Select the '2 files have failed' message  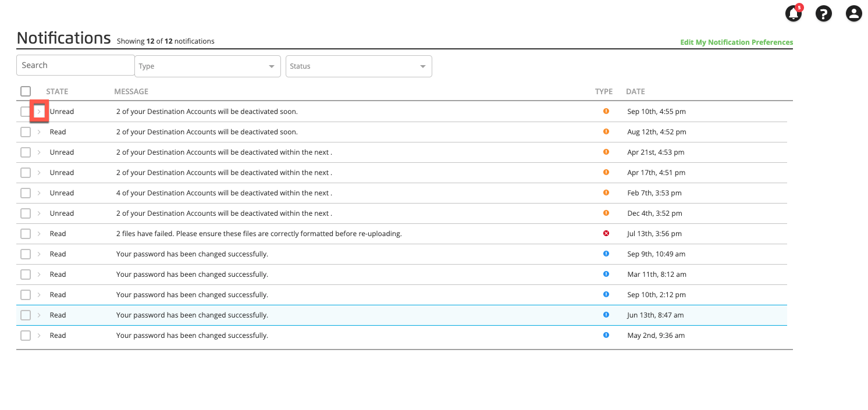tap(259, 234)
